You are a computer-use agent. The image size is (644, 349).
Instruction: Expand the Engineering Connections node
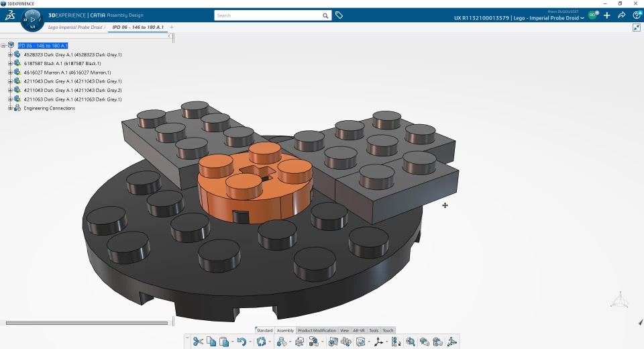[x=10, y=108]
